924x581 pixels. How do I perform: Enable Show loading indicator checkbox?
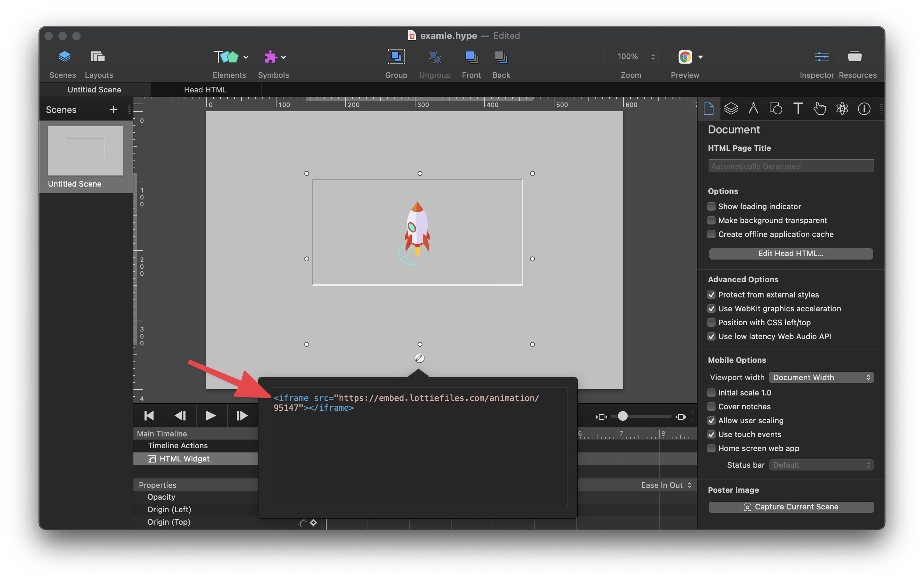pyautogui.click(x=711, y=206)
